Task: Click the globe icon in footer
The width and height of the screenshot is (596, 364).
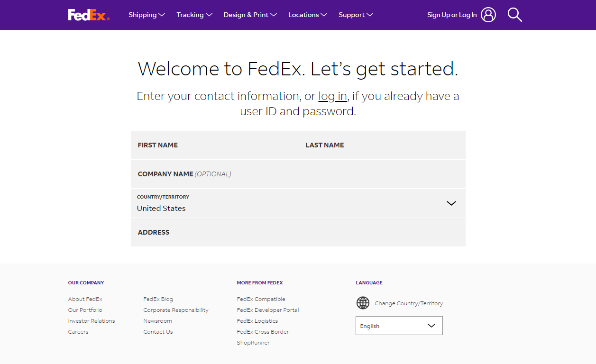Action: tap(363, 303)
